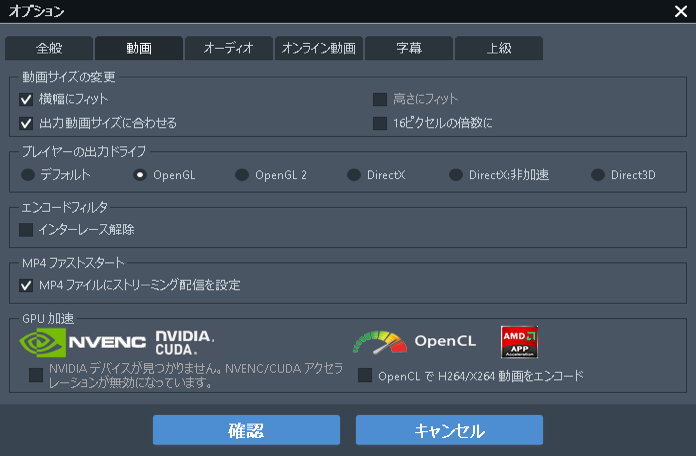This screenshot has width=696, height=456.
Task: Choose DirectX player output driver
Action: pyautogui.click(x=354, y=175)
